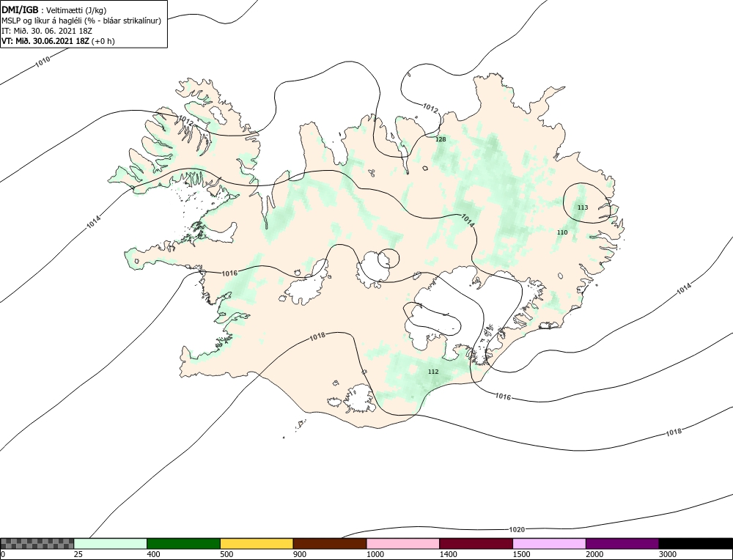
Task: Select the 1012 isobar label off the north coast
Action: tap(430, 109)
